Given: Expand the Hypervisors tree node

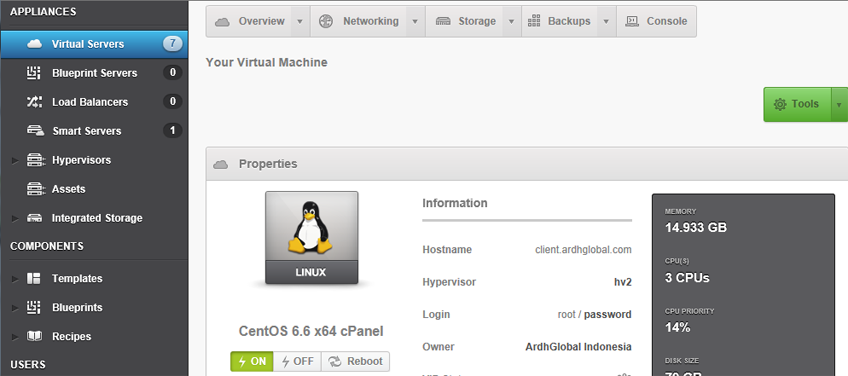Looking at the screenshot, I should 15,161.
